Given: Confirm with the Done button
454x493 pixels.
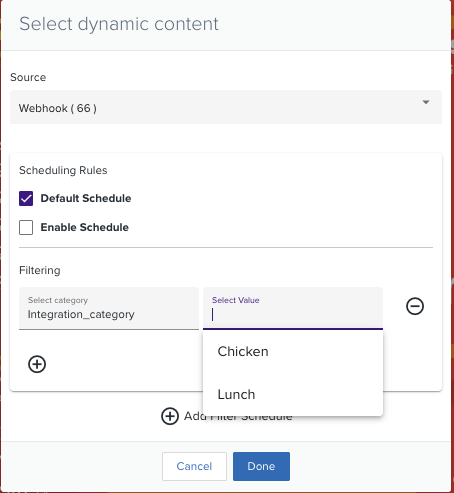Looking at the screenshot, I should pos(261,466).
